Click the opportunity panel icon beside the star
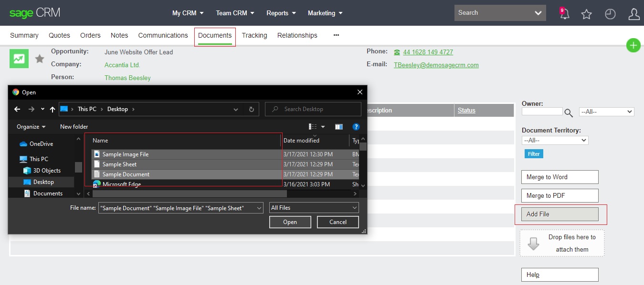The height and width of the screenshot is (285, 644). tap(19, 58)
